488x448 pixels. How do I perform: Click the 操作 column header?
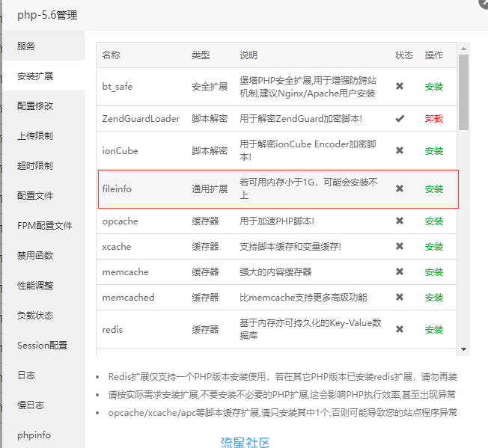click(x=434, y=55)
